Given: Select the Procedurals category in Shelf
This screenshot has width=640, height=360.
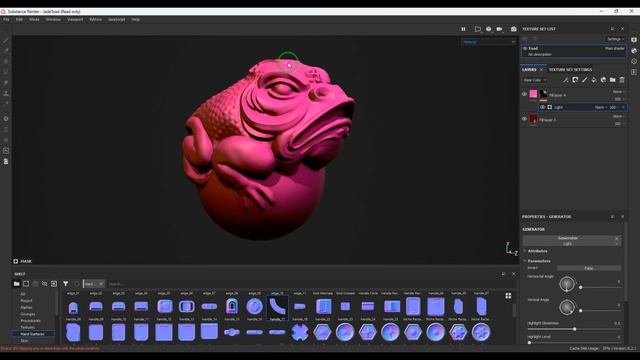Looking at the screenshot, I should pos(30,321).
